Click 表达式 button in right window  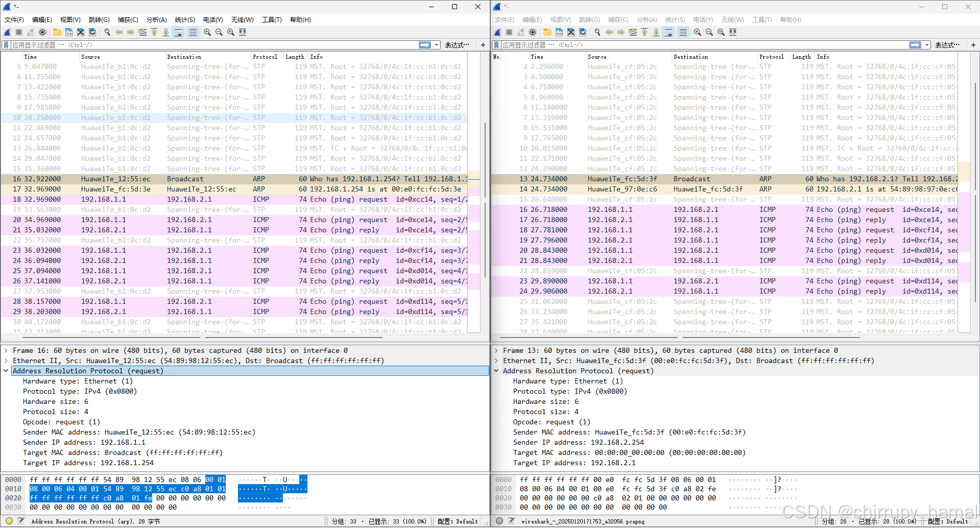point(947,45)
